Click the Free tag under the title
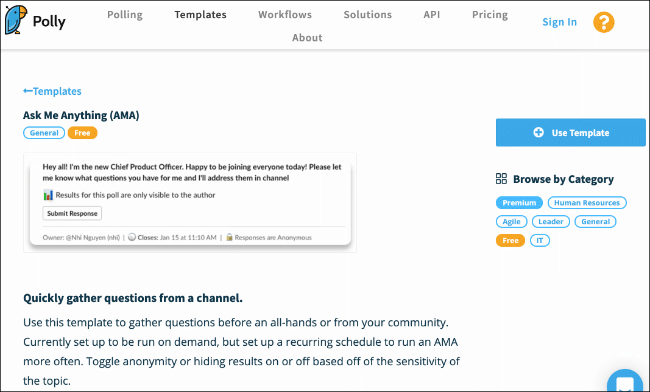Screen dimensions: 650x392 tap(82, 133)
